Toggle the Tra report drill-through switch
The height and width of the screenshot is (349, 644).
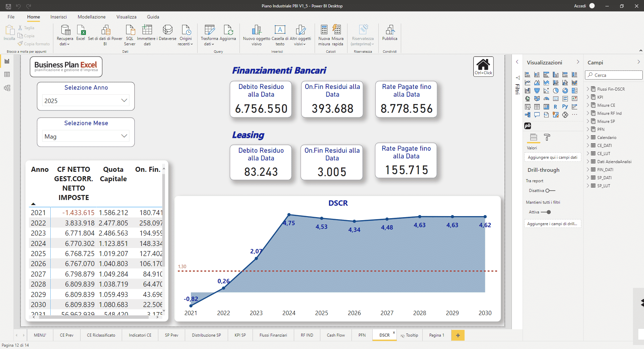coord(550,191)
